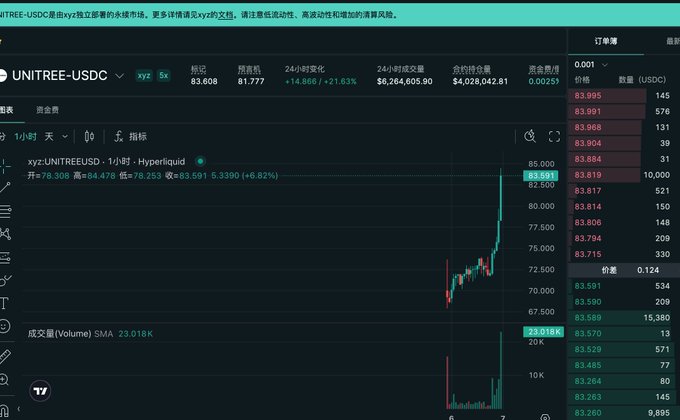Select the ruler measure tool
The height and width of the screenshot is (420, 680).
point(5,357)
